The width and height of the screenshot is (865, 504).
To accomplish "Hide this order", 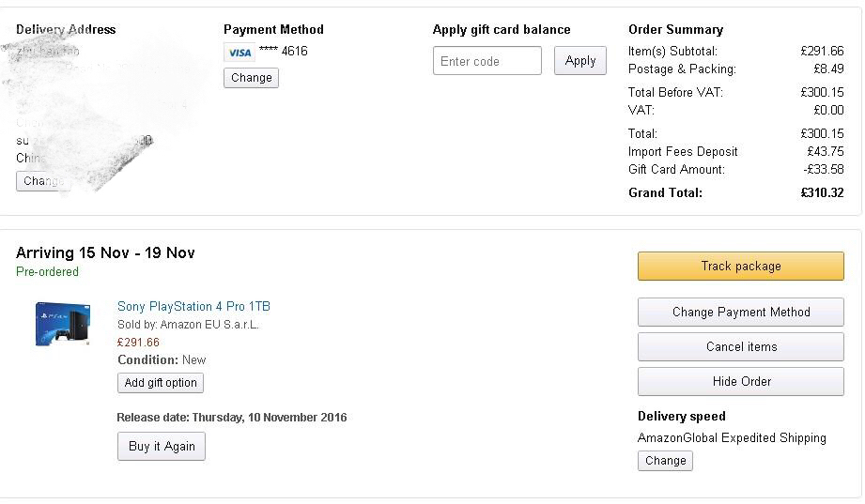I will pyautogui.click(x=740, y=382).
